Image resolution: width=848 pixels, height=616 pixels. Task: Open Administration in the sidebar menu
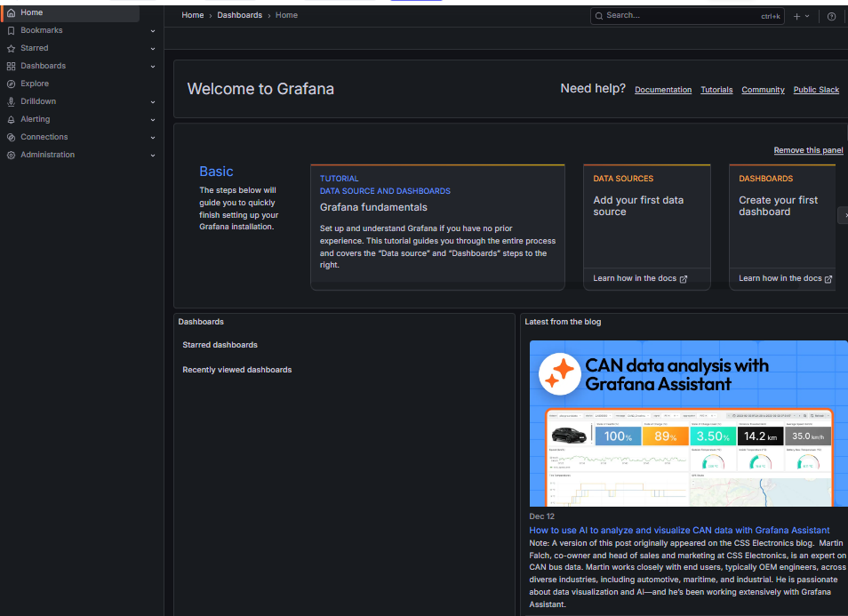(48, 155)
